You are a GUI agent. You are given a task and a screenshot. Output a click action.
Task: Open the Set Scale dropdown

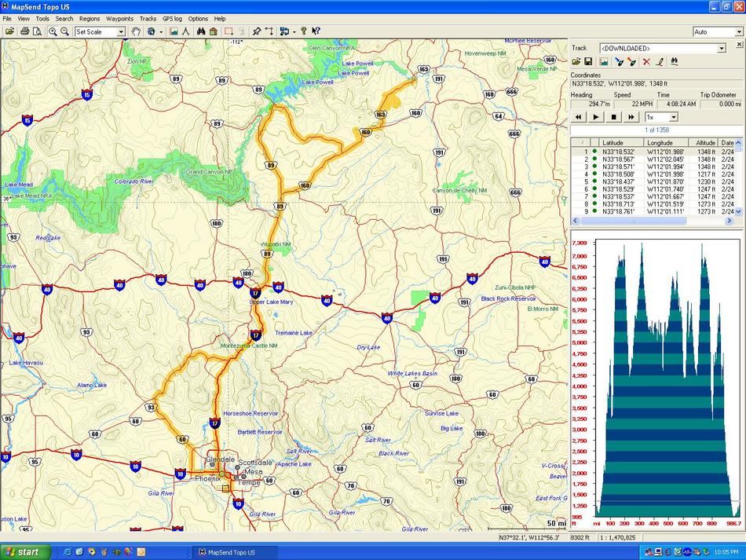[121, 32]
